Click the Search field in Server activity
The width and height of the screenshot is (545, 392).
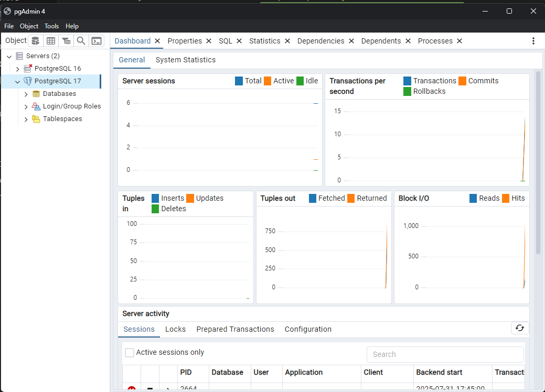click(x=445, y=354)
